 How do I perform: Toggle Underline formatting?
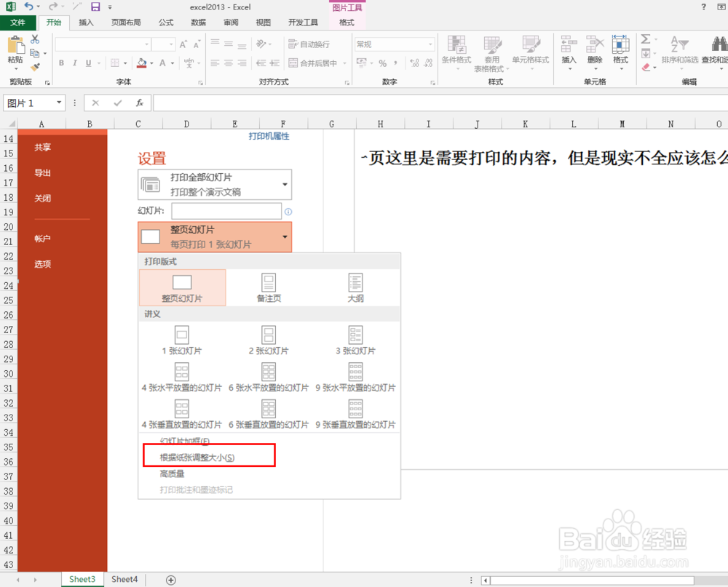pos(88,63)
